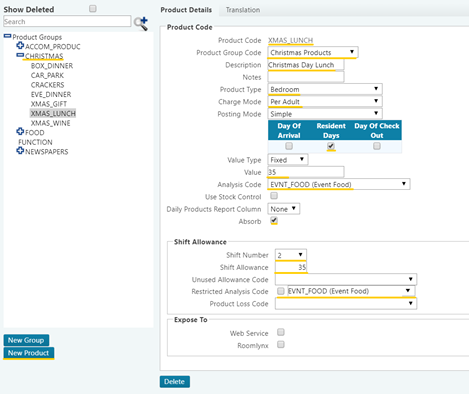
Task: Collapse the CHRISTMAS group
Action: 20,55
